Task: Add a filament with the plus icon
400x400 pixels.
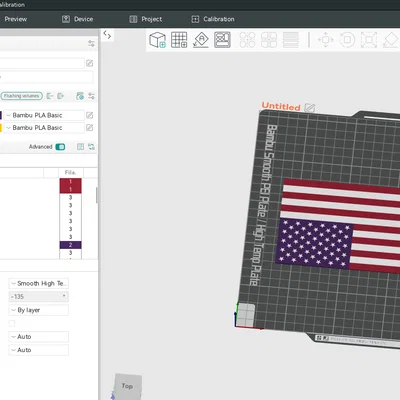Action: point(60,96)
